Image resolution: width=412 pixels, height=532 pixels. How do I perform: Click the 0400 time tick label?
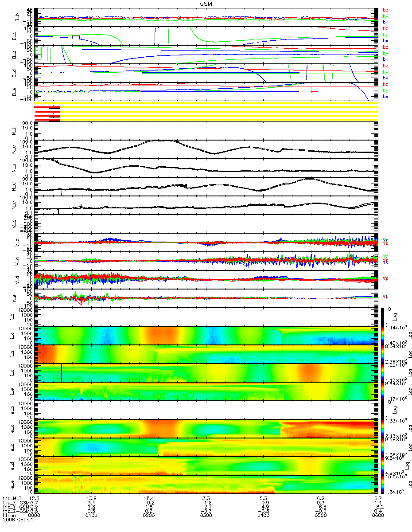point(263,516)
